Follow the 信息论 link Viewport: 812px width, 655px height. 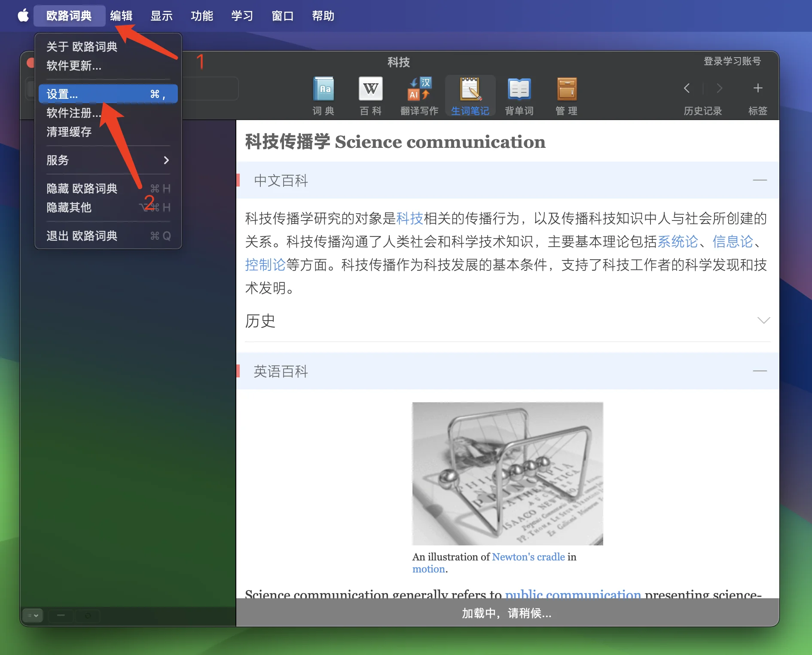(x=733, y=242)
